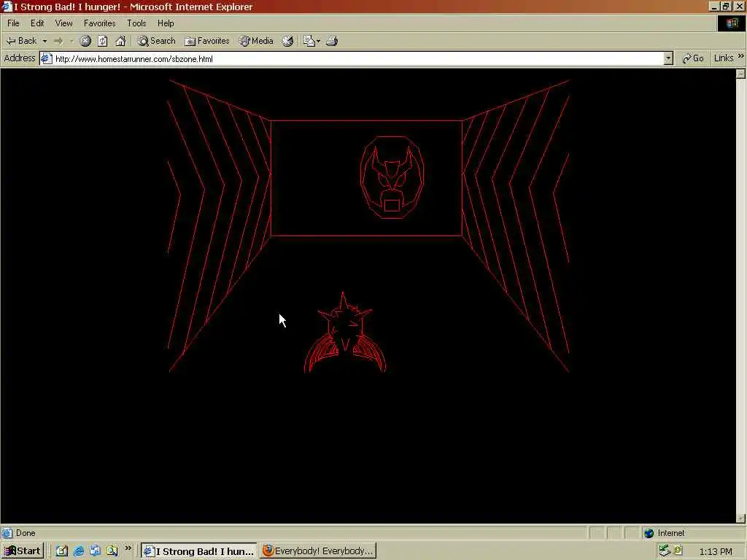
Task: Switch to Everybody! Everybody taskbar window
Action: tap(318, 551)
